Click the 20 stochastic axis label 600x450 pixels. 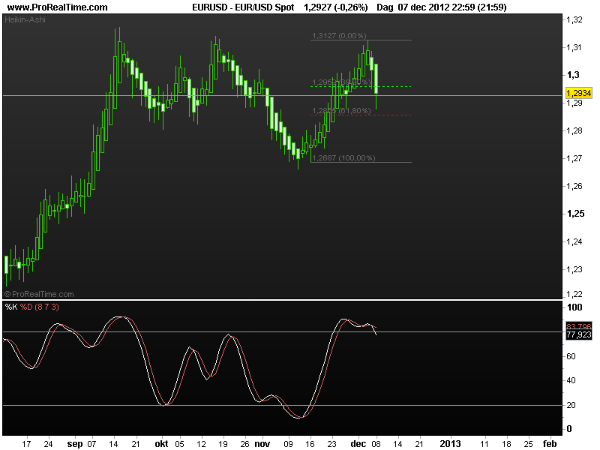point(571,405)
